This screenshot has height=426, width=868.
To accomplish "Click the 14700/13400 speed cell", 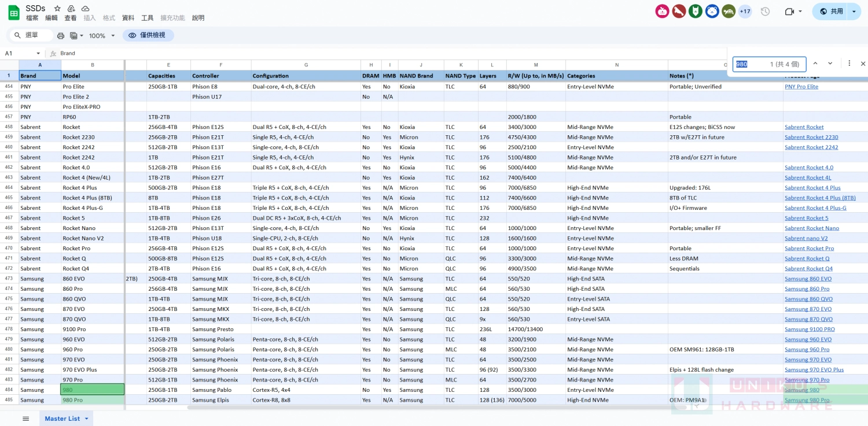I will pyautogui.click(x=536, y=329).
